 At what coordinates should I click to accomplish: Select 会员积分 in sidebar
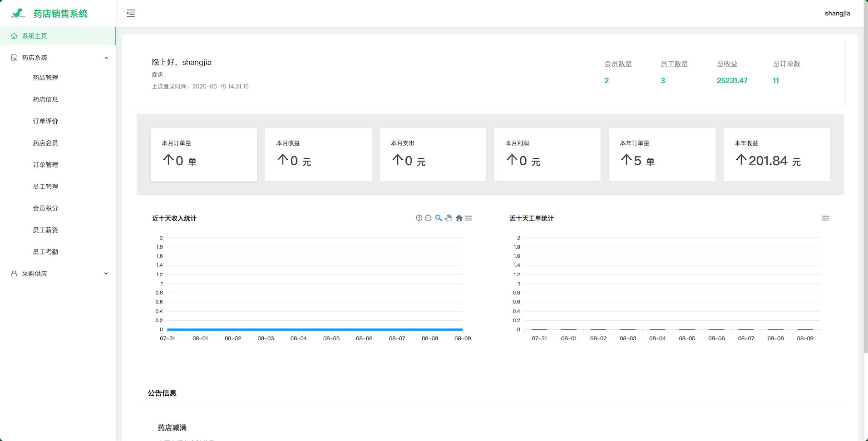click(45, 208)
